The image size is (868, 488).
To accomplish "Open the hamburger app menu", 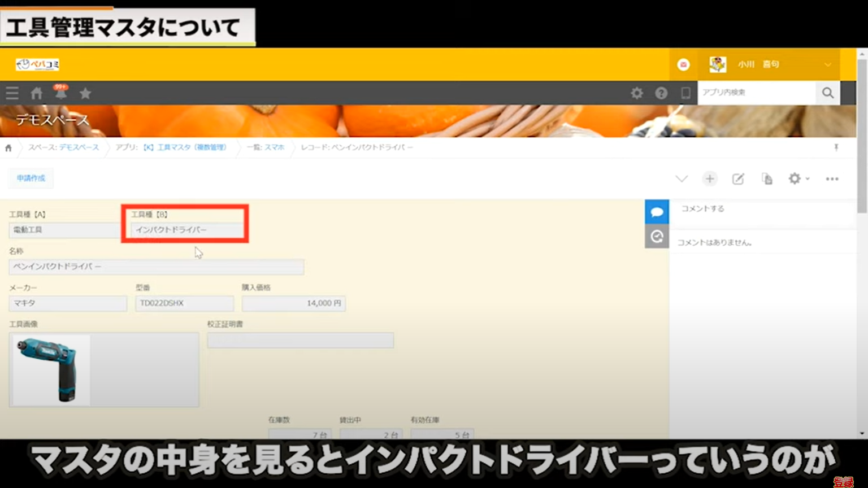I will (12, 93).
